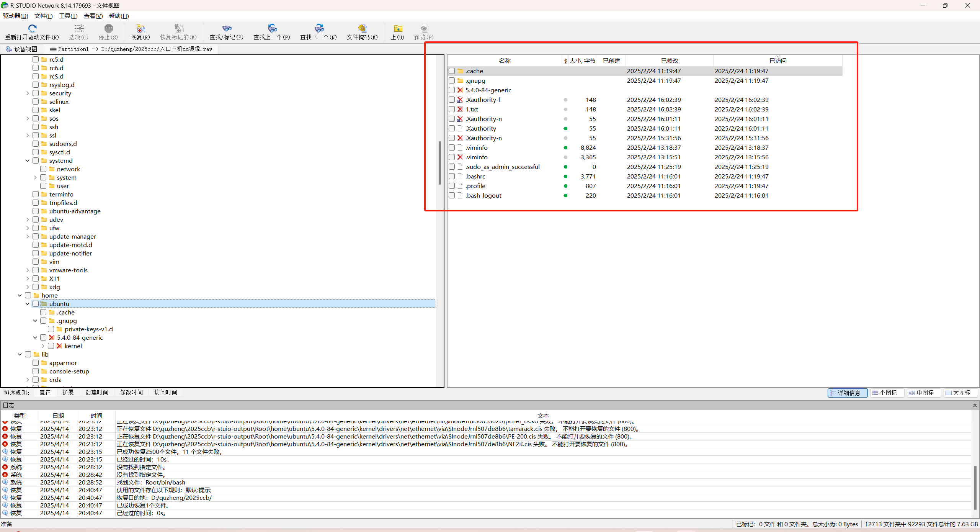Sort by modification time (修改时间)
The width and height of the screenshot is (980, 532).
tap(131, 392)
